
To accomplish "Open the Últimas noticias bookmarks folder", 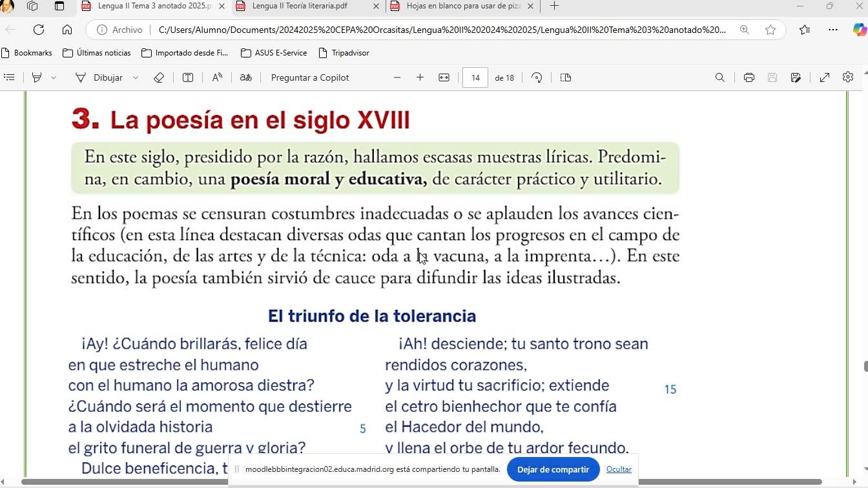I will click(x=96, y=53).
